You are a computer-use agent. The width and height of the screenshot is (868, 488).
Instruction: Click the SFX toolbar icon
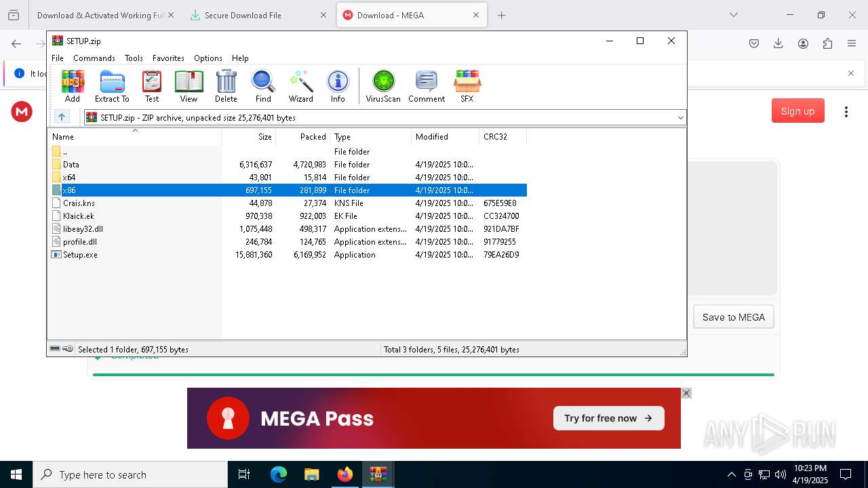point(467,86)
